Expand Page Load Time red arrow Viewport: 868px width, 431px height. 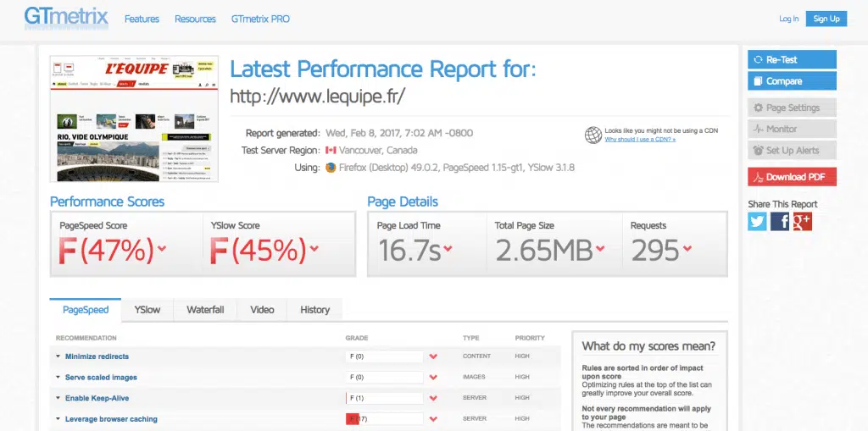pos(448,248)
